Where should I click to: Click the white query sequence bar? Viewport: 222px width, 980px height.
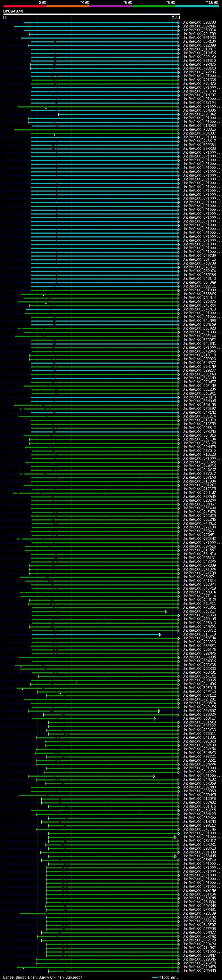tap(92, 15)
